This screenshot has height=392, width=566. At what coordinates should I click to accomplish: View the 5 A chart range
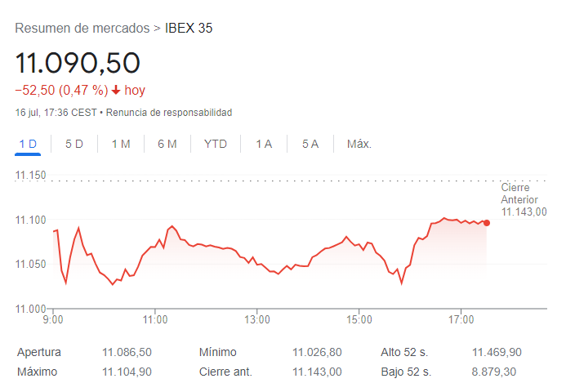(x=310, y=144)
